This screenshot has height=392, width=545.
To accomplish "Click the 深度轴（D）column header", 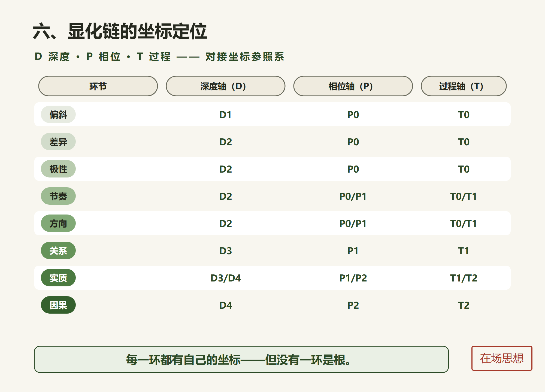I will pyautogui.click(x=226, y=86).
